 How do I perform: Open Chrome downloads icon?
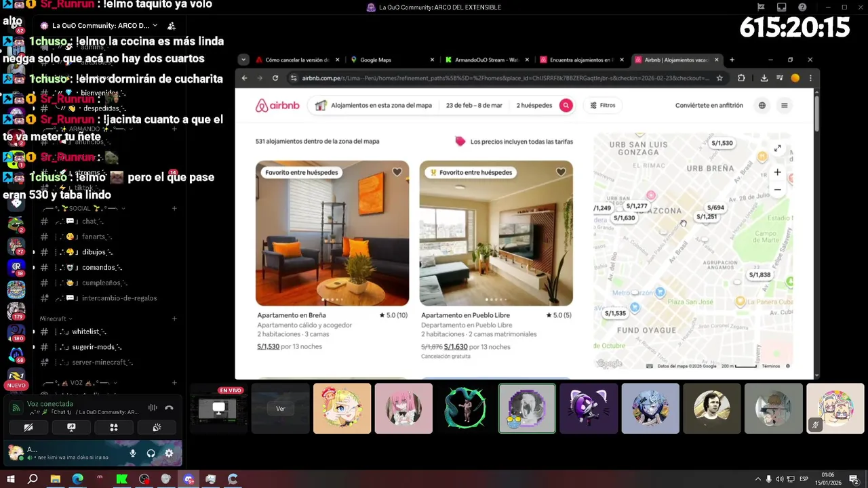pos(764,78)
